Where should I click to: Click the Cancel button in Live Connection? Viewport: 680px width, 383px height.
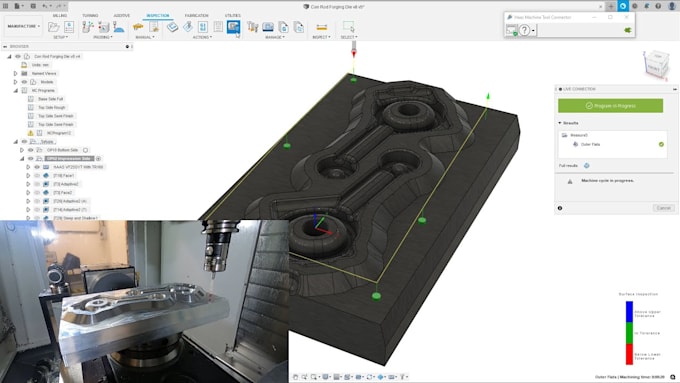[664, 208]
